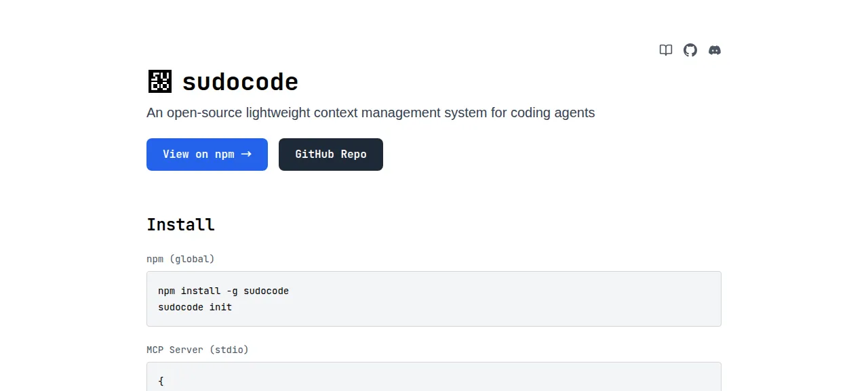Screen dimensions: 868x391
Task: Click the arrow inside View on npm
Action: [x=246, y=155]
